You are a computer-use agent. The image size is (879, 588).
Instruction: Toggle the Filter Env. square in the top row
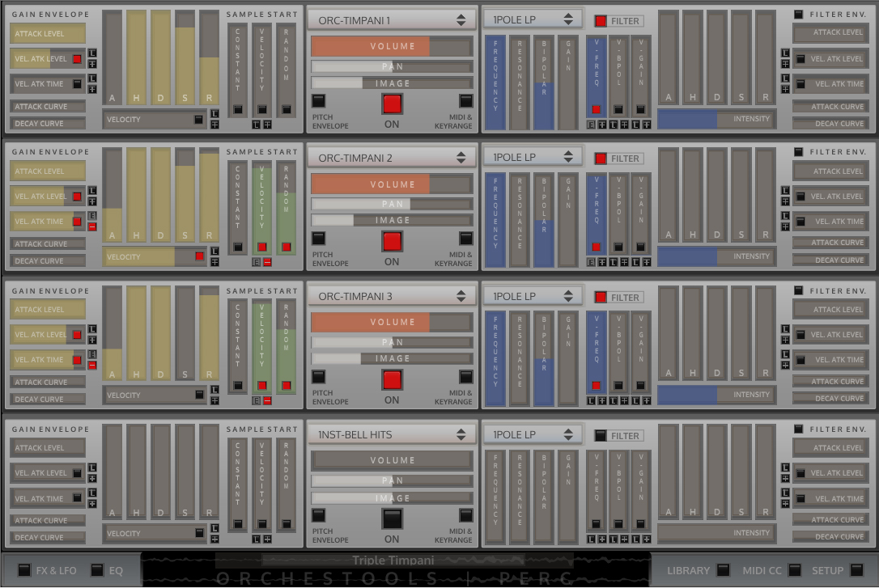(x=799, y=14)
